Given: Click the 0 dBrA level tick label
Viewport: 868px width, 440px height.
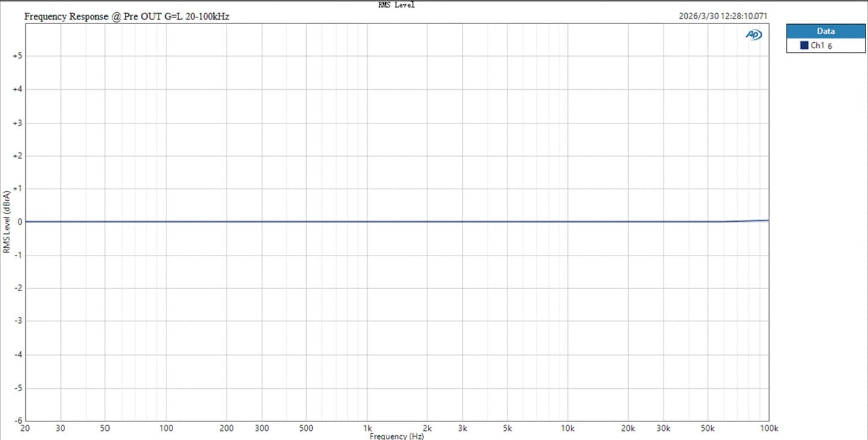Looking at the screenshot, I should [x=20, y=222].
